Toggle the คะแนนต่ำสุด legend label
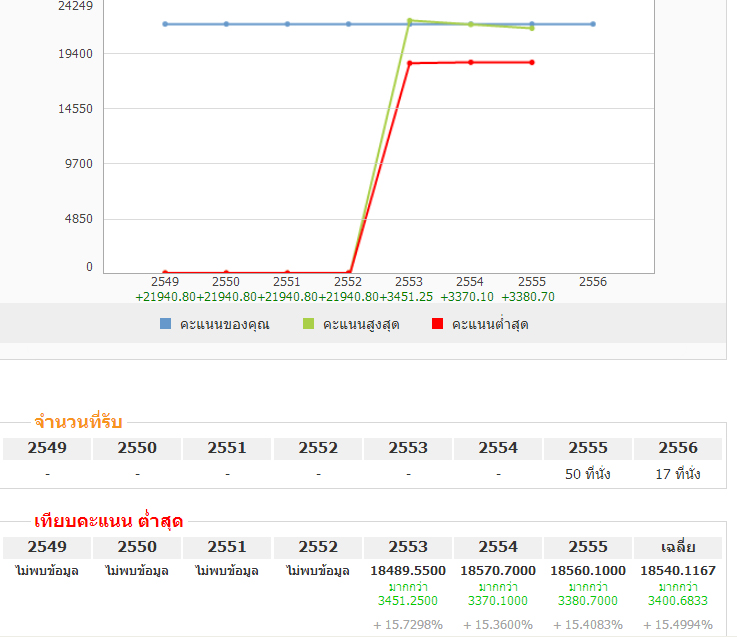The height and width of the screenshot is (637, 737). coord(490,325)
